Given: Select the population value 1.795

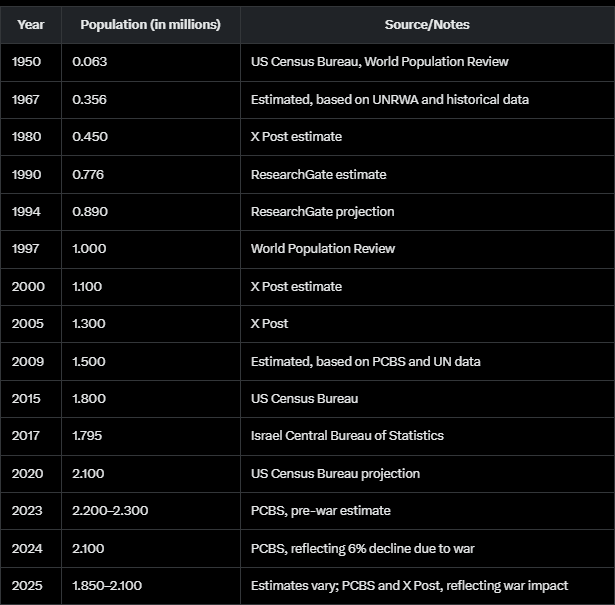Looking at the screenshot, I should (87, 436).
